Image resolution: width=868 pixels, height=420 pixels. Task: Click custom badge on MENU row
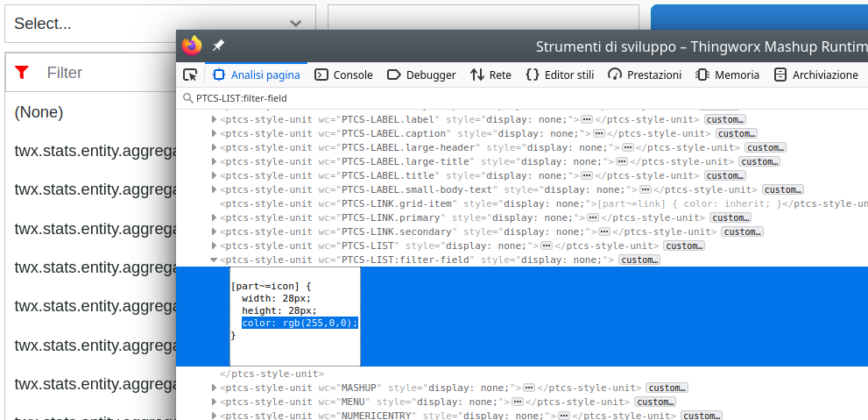(x=655, y=402)
